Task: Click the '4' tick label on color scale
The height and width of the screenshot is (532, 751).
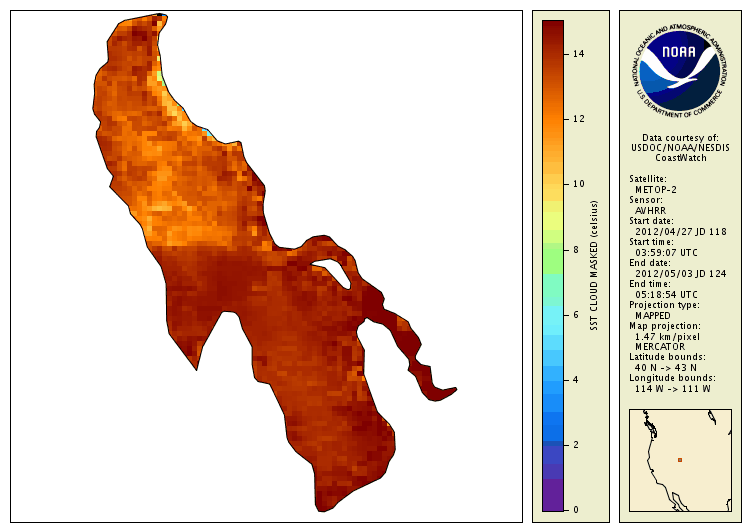Action: tap(576, 380)
